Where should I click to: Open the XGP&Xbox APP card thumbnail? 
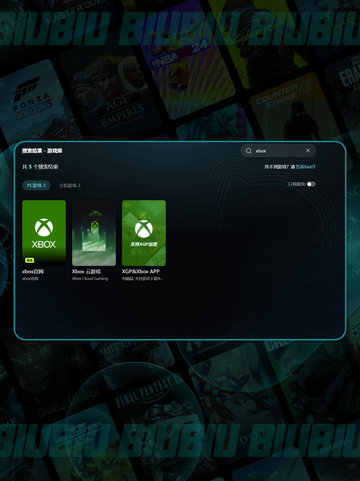click(144, 233)
